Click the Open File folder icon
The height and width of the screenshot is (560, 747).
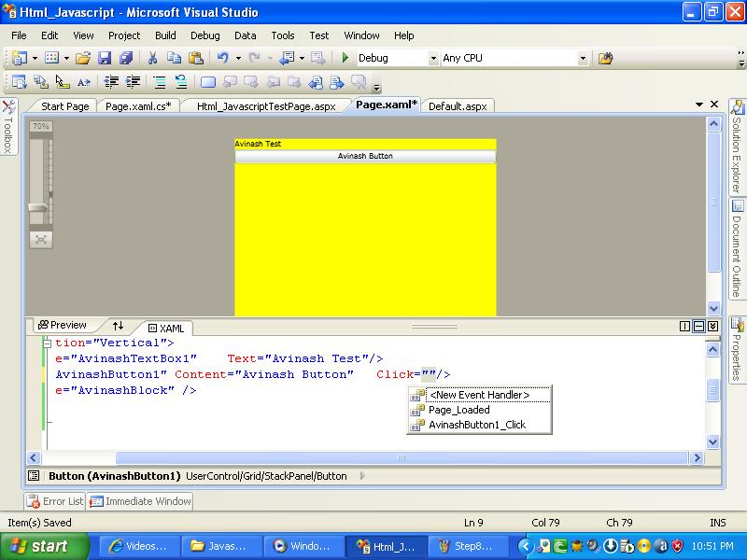[83, 58]
